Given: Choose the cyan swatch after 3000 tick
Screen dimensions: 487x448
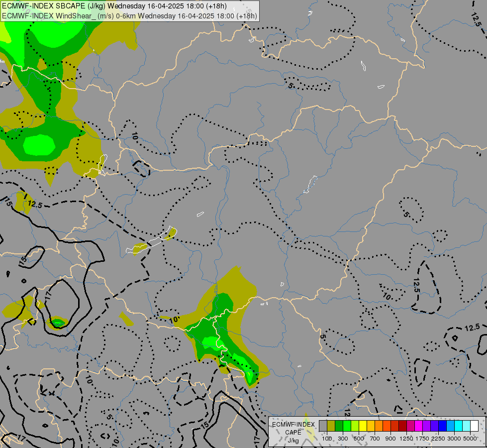Looking at the screenshot, I should [459, 426].
